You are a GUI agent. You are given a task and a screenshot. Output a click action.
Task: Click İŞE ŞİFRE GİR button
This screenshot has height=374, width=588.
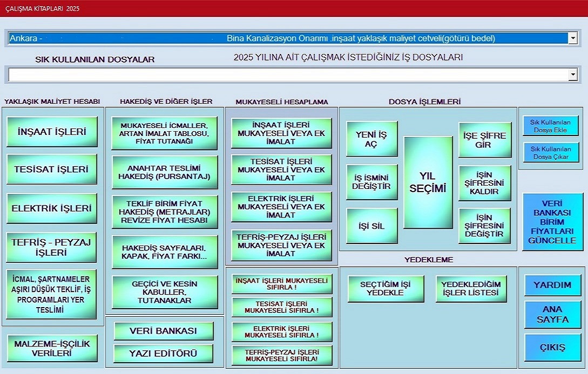pos(484,140)
